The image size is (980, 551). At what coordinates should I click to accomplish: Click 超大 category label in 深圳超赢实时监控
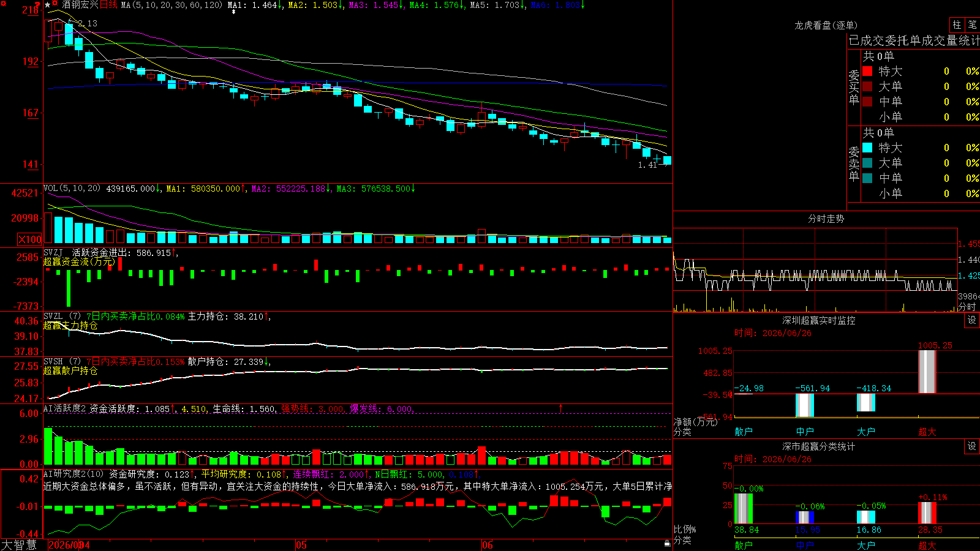[x=927, y=432]
